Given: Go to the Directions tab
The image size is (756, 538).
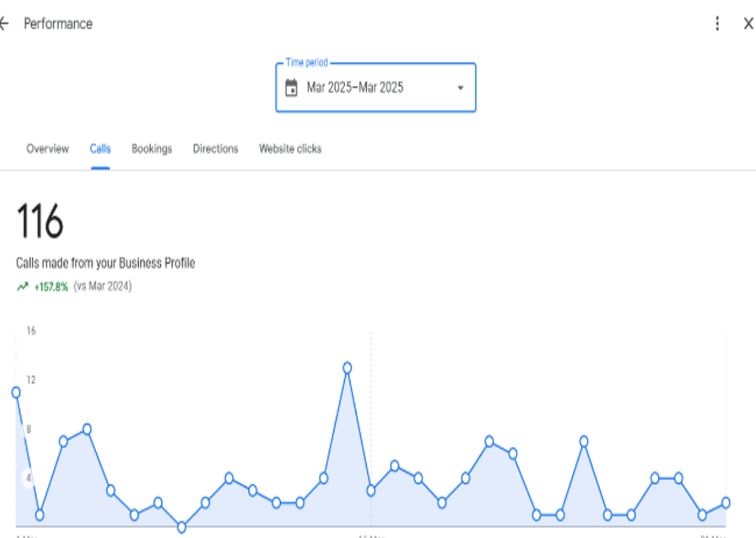Looking at the screenshot, I should tap(216, 149).
